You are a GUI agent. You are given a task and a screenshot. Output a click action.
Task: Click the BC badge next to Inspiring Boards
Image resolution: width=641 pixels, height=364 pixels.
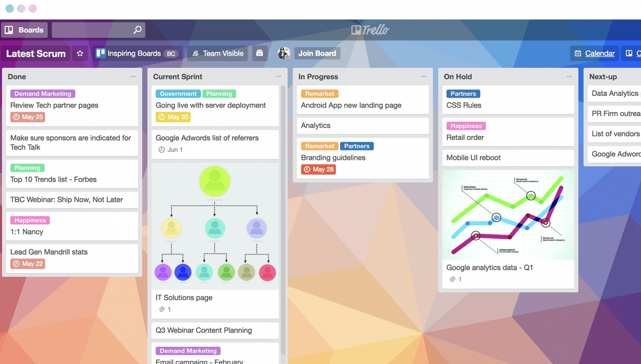tap(171, 54)
